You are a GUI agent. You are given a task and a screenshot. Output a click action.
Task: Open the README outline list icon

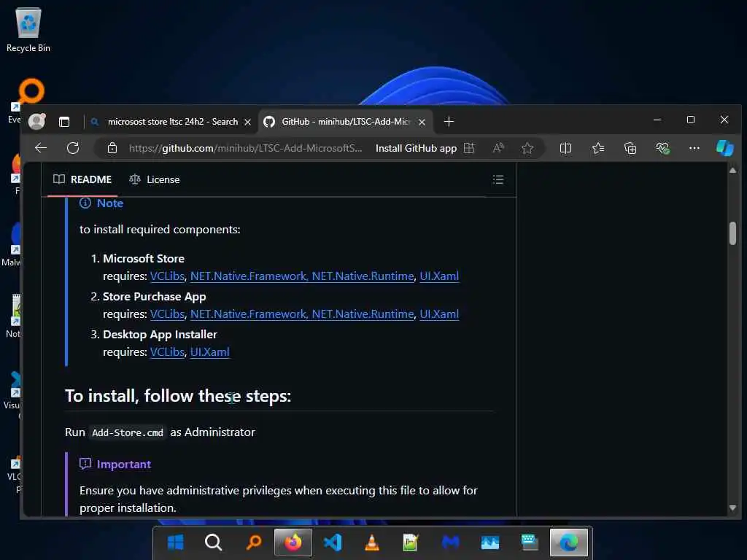coord(498,179)
